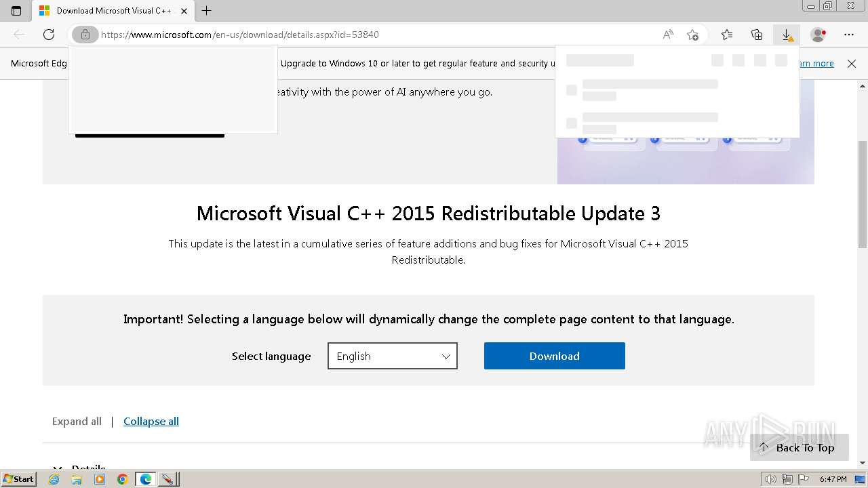Open the Select language dropdown
The height and width of the screenshot is (488, 868).
click(393, 356)
